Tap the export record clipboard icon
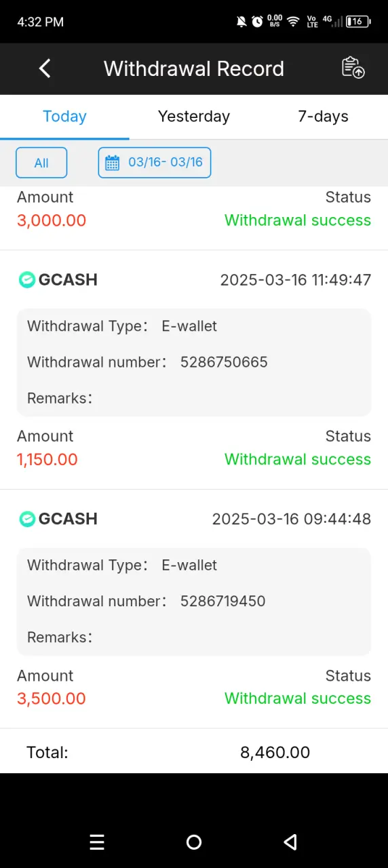The height and width of the screenshot is (868, 388). (x=353, y=68)
